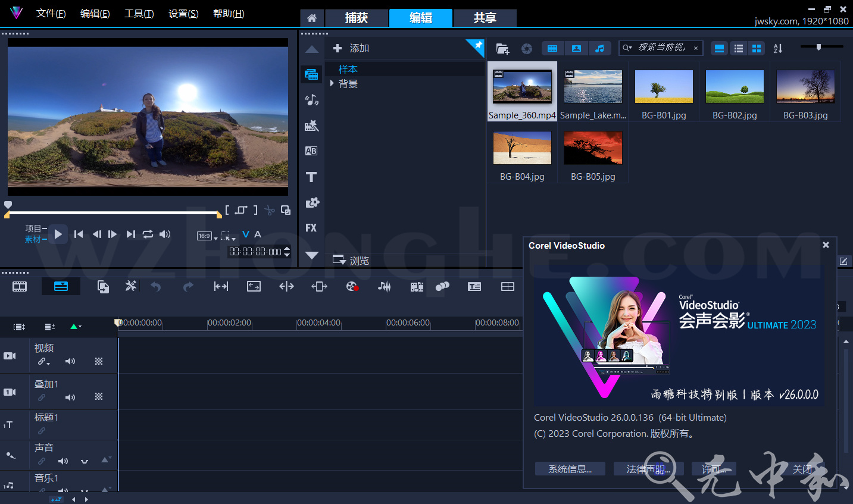Switch to the 捕获 tab
Viewport: 853px width, 504px height.
357,18
